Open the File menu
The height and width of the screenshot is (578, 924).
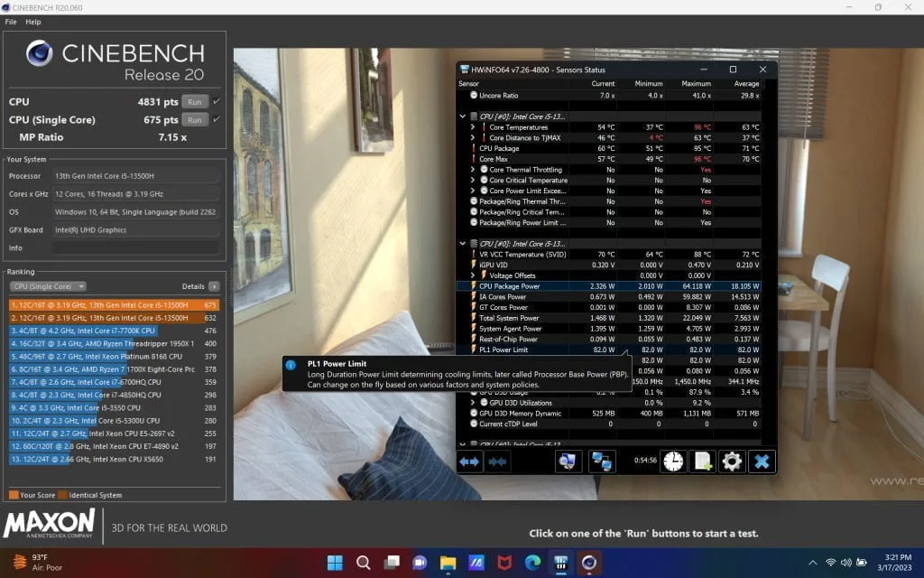point(11,22)
